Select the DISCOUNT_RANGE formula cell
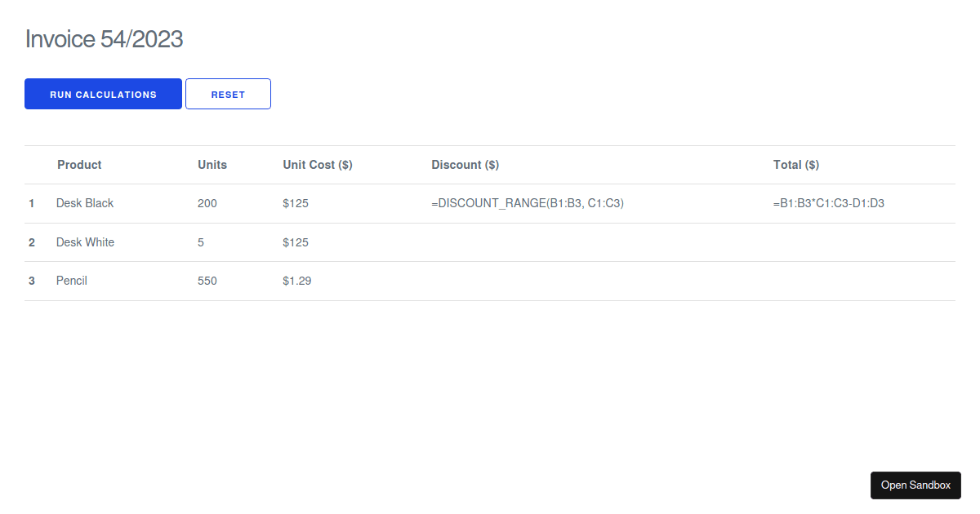 [x=528, y=203]
